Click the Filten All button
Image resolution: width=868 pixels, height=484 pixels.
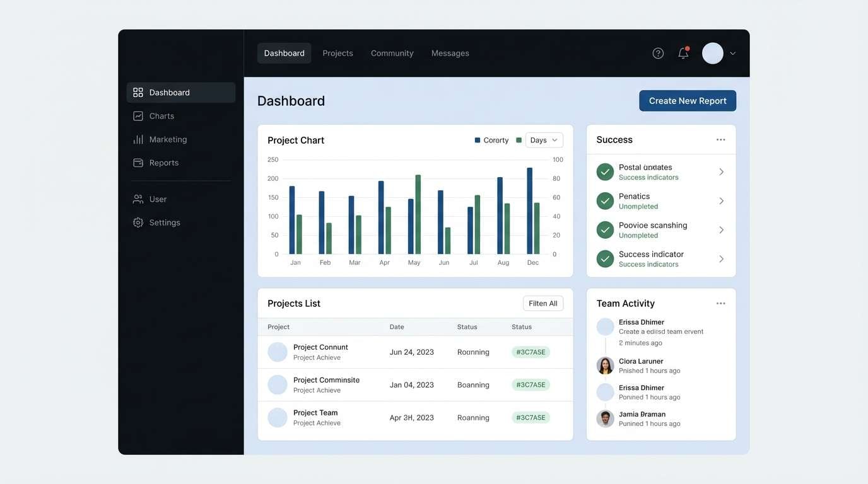pyautogui.click(x=542, y=302)
